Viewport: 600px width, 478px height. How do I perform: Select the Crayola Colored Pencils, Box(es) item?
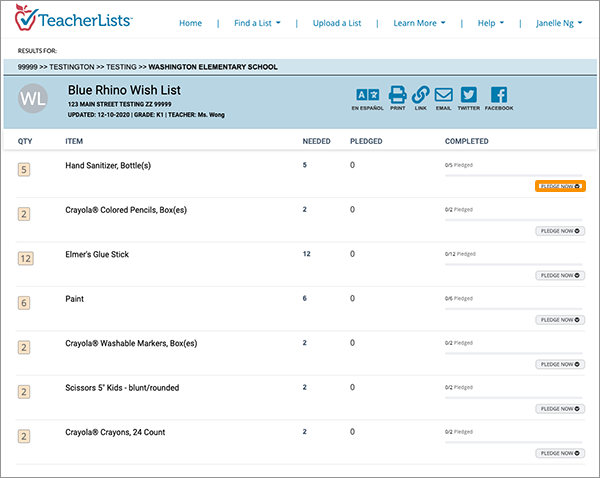tap(126, 210)
